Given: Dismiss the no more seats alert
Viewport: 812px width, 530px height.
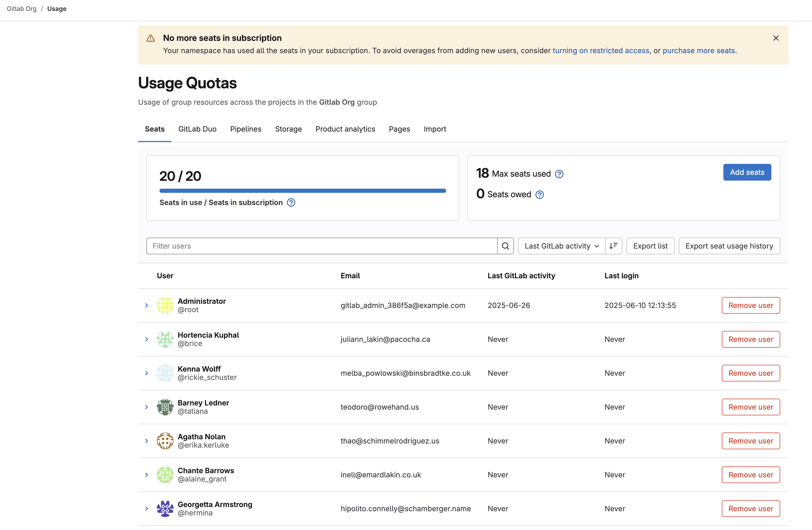Looking at the screenshot, I should tap(776, 38).
